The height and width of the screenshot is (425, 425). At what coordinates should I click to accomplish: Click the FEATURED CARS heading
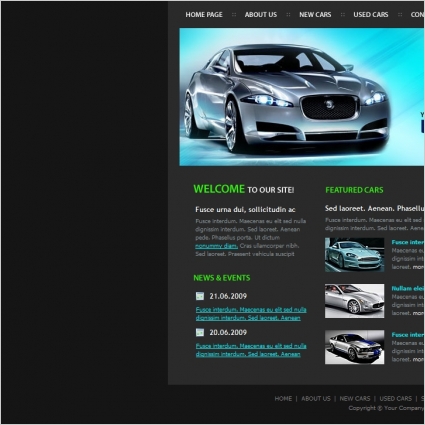[354, 190]
